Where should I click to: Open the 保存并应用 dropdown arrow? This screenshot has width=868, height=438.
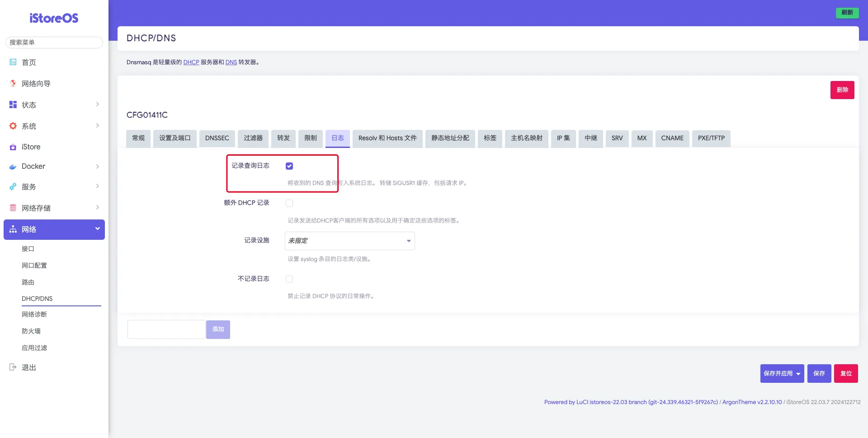pos(798,374)
